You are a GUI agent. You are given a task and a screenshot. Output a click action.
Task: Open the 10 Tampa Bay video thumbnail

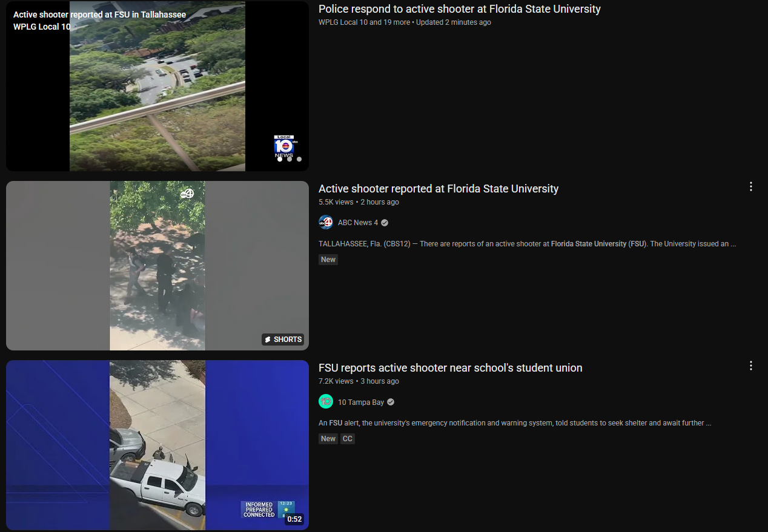tap(157, 445)
